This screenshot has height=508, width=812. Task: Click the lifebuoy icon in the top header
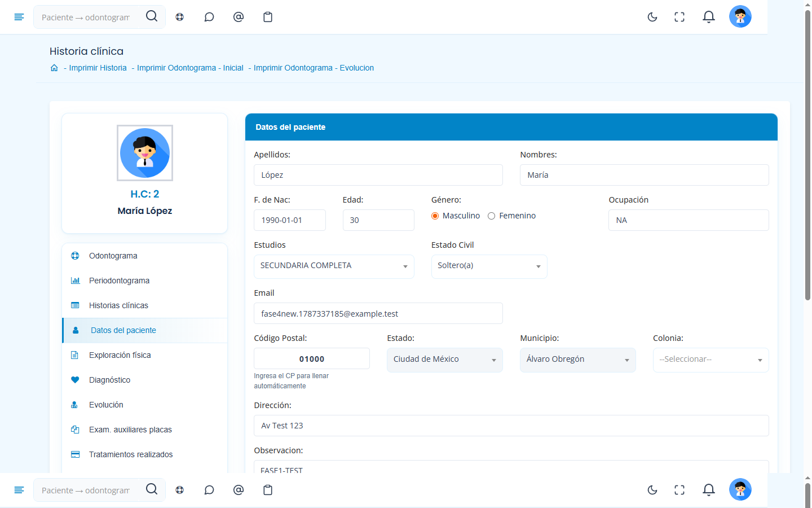tap(180, 17)
